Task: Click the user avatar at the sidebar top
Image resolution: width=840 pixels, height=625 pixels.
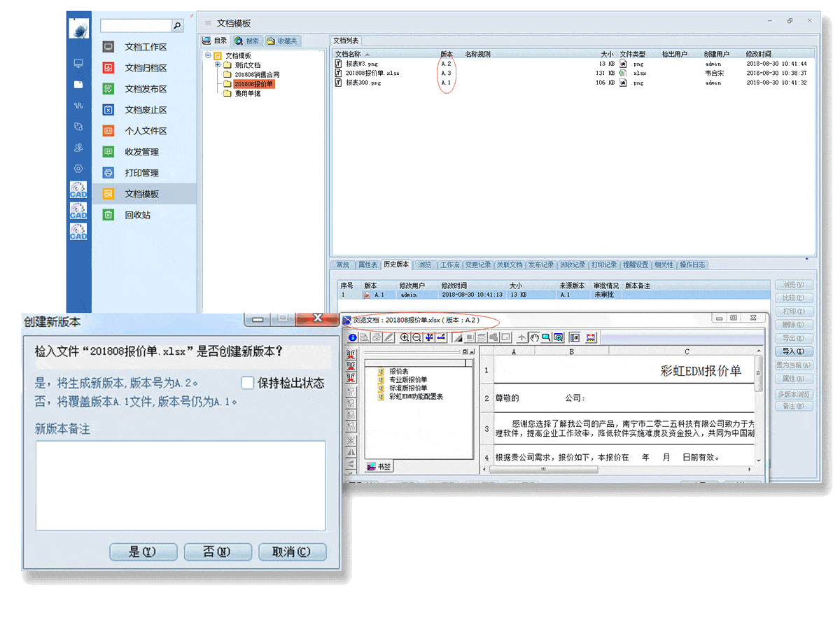Action: point(78,27)
